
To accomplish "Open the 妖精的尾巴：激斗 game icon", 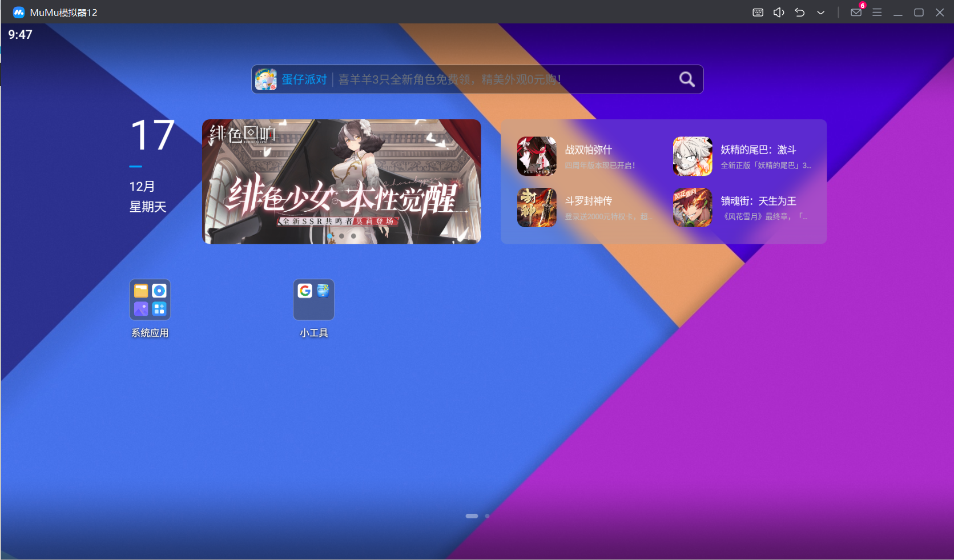I will pos(693,156).
